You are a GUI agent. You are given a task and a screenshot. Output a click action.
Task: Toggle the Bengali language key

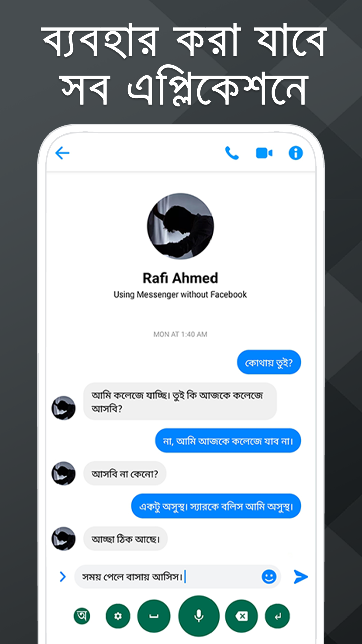(x=82, y=616)
